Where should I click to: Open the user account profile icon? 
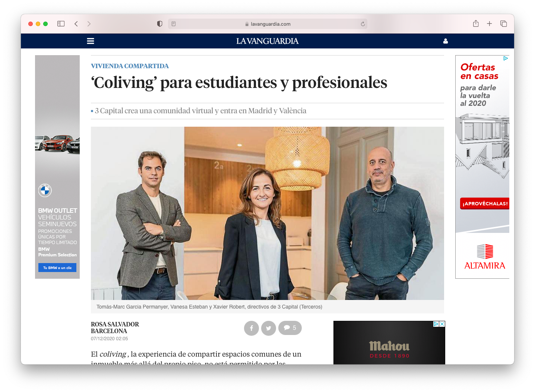coord(446,41)
